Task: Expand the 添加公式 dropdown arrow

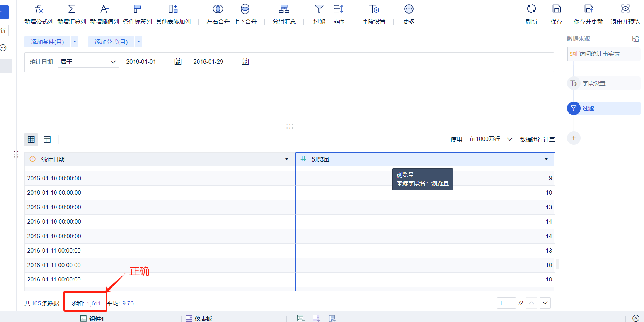Action: click(x=138, y=42)
